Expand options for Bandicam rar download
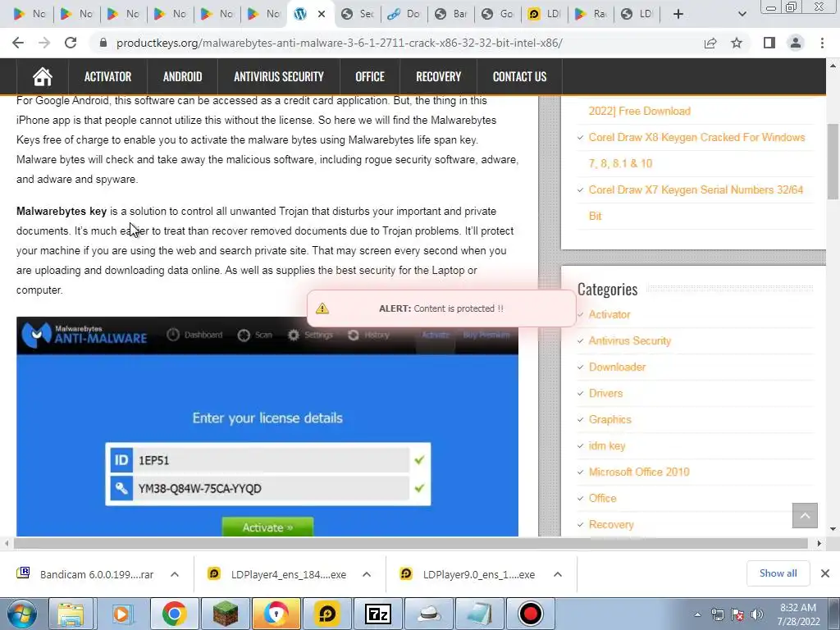840x630 pixels. coord(175,574)
